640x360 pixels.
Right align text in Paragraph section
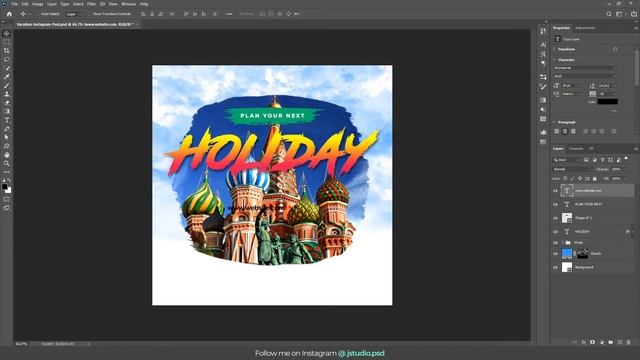(573, 131)
